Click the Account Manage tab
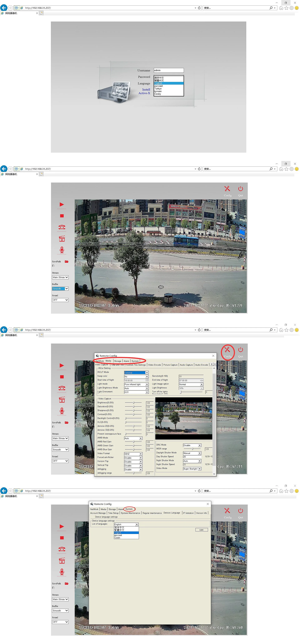300x644 pixels. 98,513
